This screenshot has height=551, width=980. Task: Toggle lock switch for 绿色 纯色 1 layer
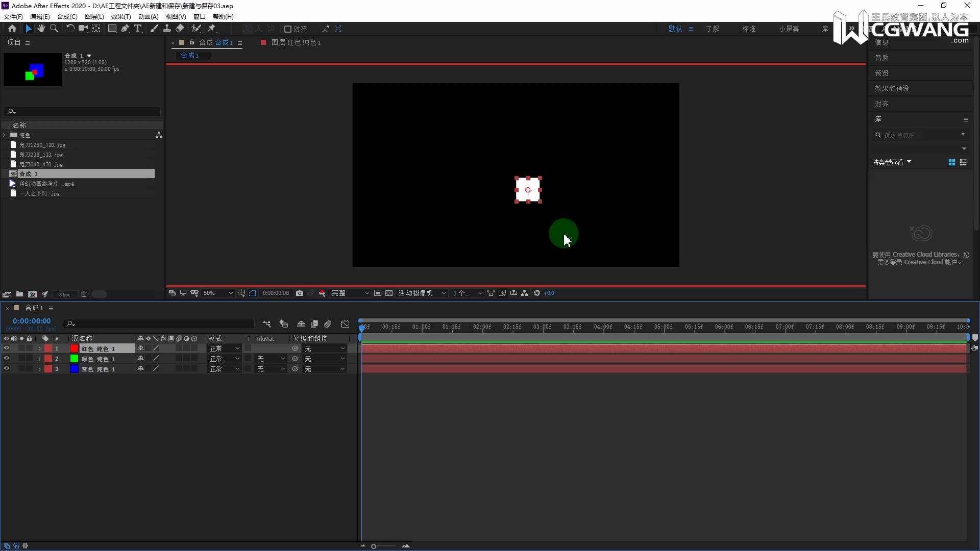coord(29,359)
